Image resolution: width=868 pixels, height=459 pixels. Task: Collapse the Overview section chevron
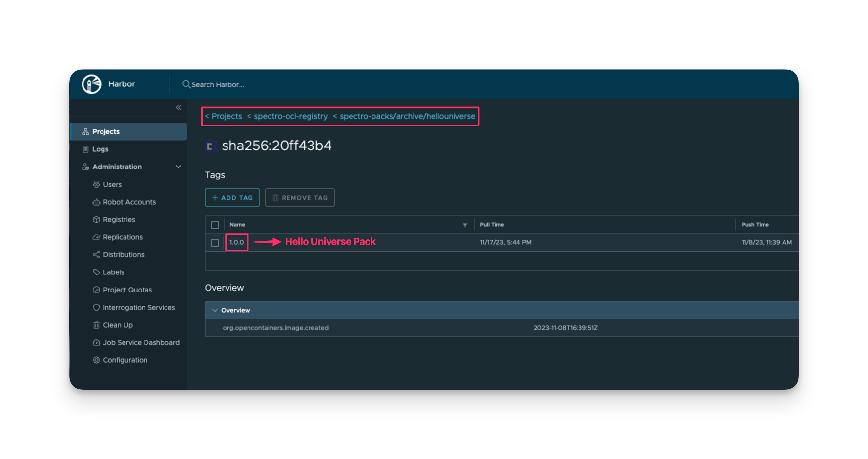point(215,310)
